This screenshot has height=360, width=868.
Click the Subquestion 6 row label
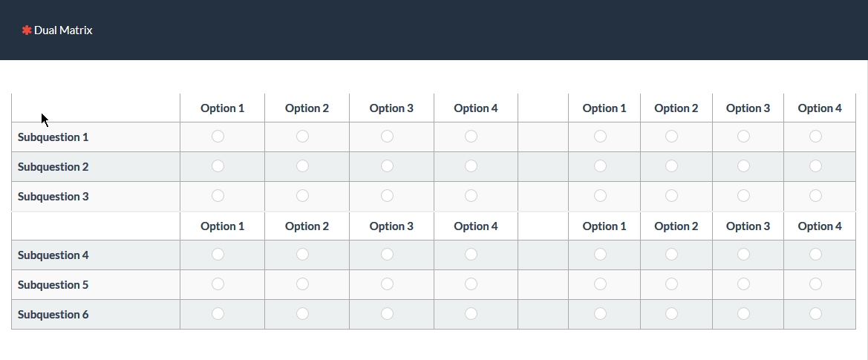pos(53,315)
